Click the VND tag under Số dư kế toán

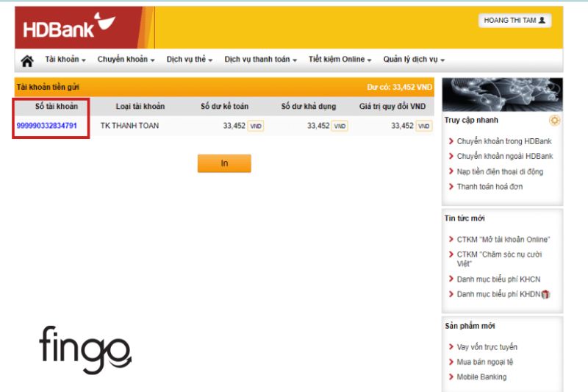coord(256,126)
